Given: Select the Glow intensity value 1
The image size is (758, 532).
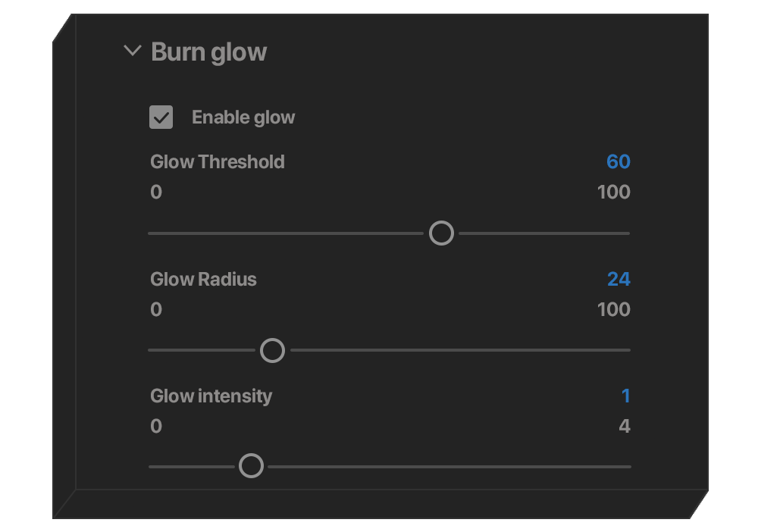Looking at the screenshot, I should [625, 396].
